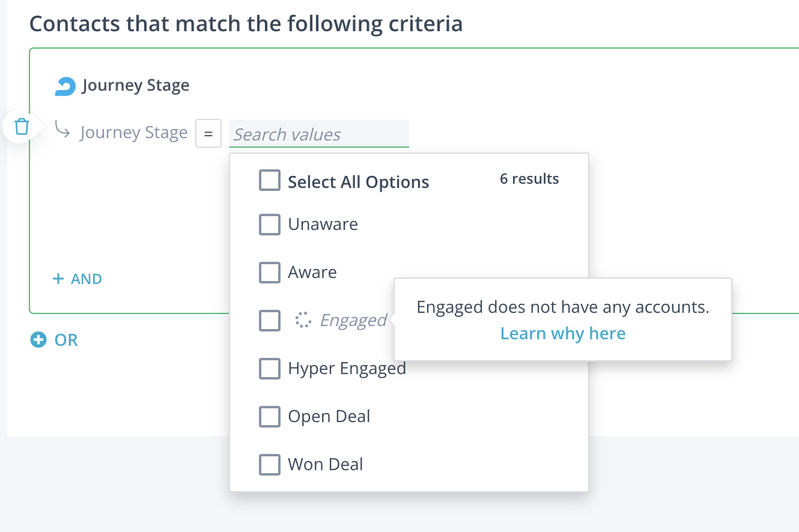The width and height of the screenshot is (799, 532).
Task: Click the plus sign before AND
Action: pyautogui.click(x=58, y=279)
